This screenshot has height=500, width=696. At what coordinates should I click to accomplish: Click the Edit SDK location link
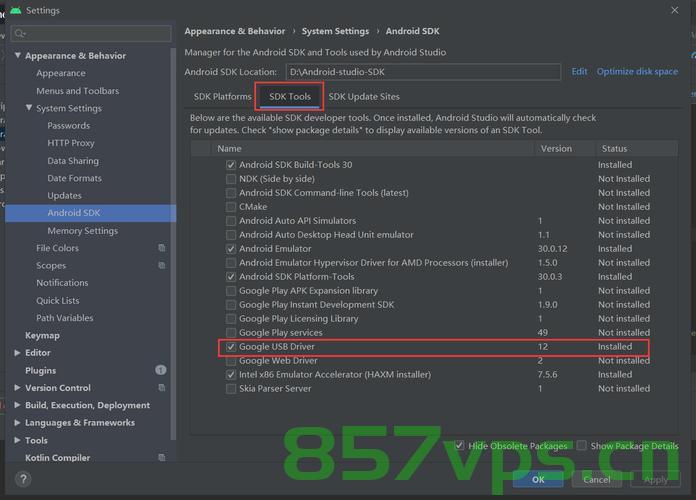pyautogui.click(x=579, y=71)
